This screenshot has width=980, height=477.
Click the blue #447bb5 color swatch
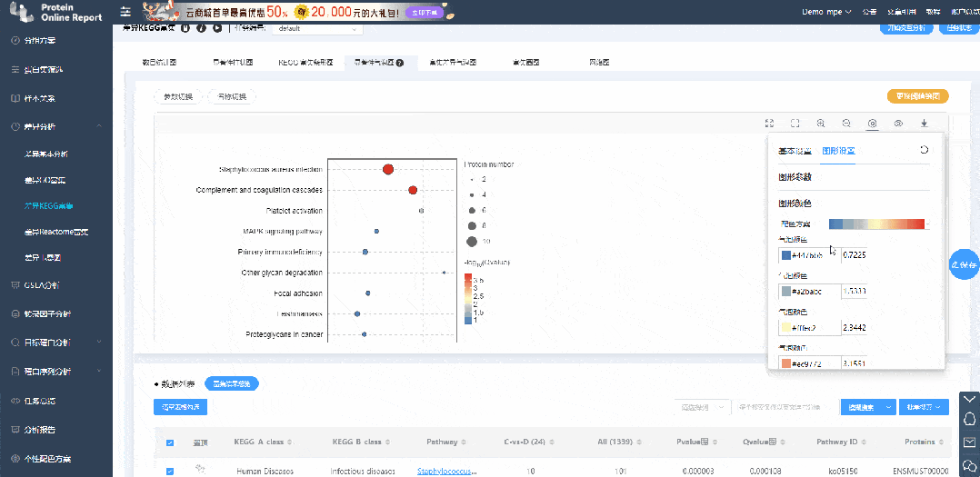[x=786, y=256]
